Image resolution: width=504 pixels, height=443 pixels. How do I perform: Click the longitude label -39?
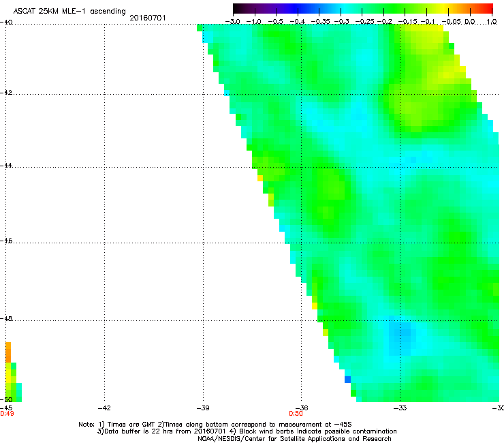tap(203, 408)
